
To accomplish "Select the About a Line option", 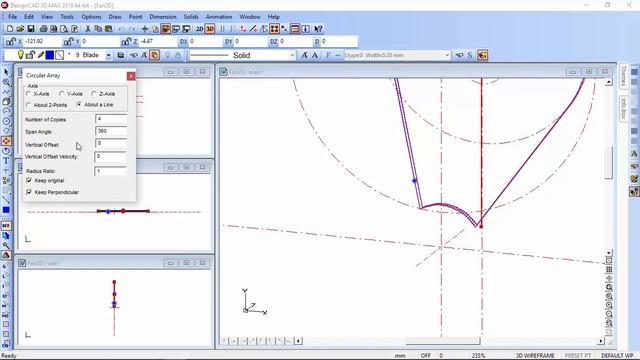I will tap(79, 104).
